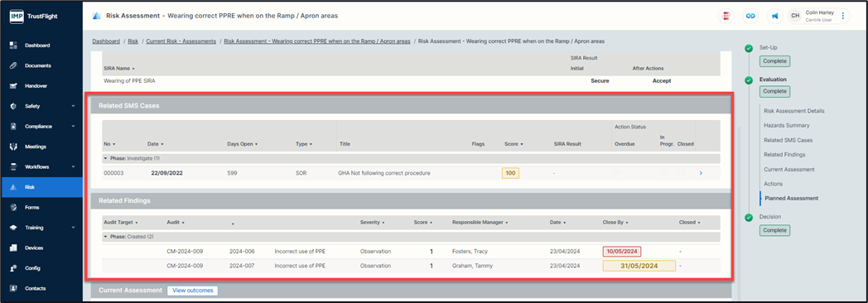Screen dimensions: 868x303
Task: Collapse the Phase: Investigate (1) group
Action: pos(105,159)
